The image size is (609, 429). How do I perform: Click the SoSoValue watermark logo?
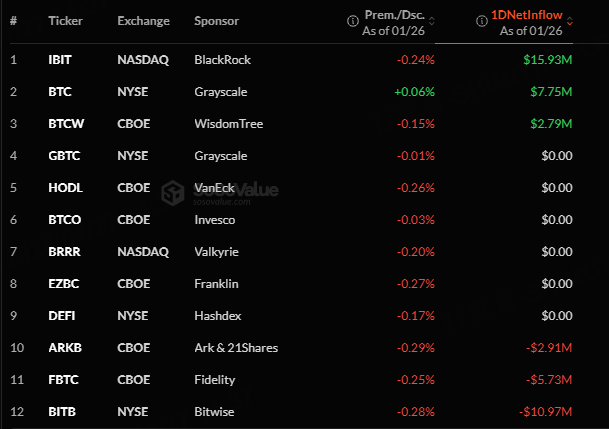[173, 193]
